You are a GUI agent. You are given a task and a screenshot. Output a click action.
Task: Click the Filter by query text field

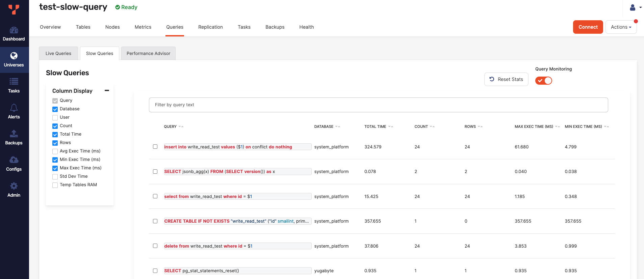point(378,105)
